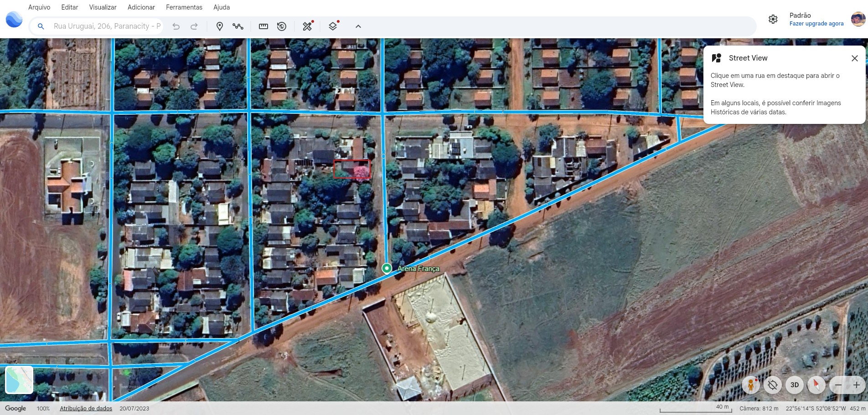This screenshot has width=868, height=415.
Task: Click the Redo arrow icon
Action: 194,26
